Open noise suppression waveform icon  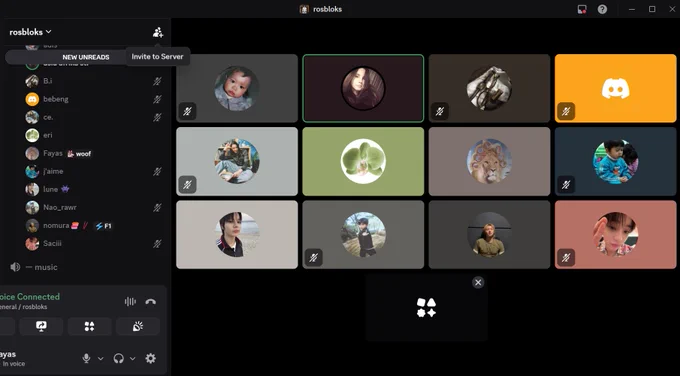[x=130, y=301]
